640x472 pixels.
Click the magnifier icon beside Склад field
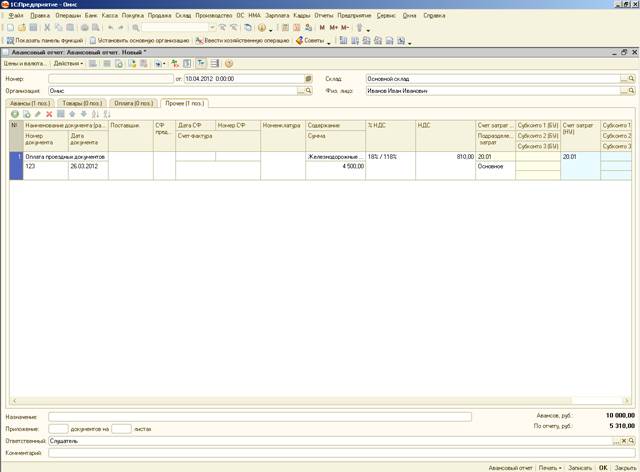(x=631, y=77)
